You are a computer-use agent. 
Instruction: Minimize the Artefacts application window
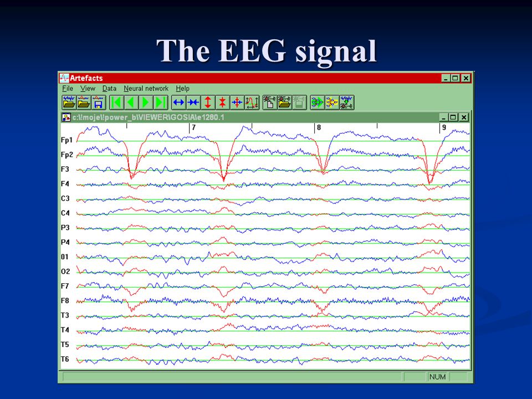446,78
